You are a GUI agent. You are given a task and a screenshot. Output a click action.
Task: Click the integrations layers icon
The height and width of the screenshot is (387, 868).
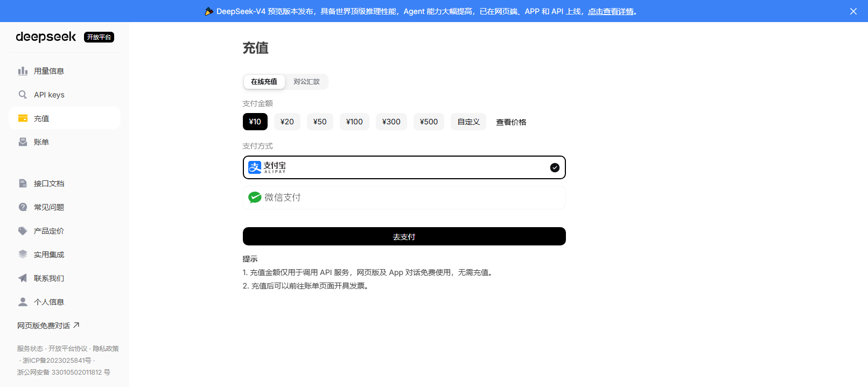point(23,255)
